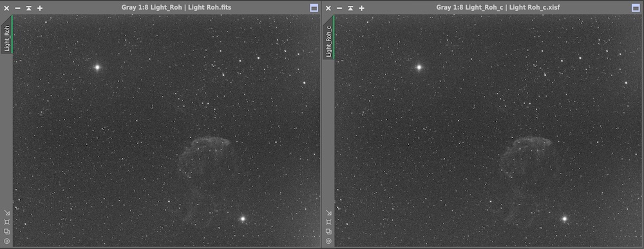644x249 pixels.
Task: Click the concentric circles icon in Light_Roh_c window
Action: [x=328, y=241]
